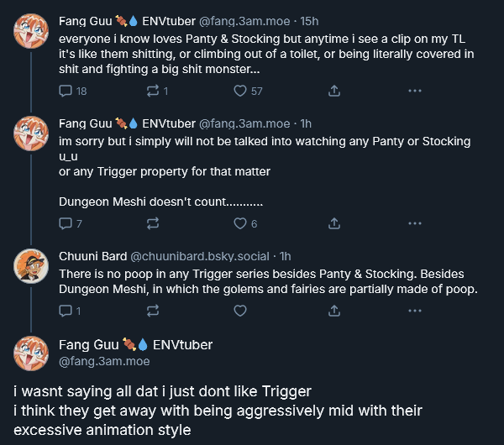The height and width of the screenshot is (445, 504).
Task: Repost the first Panty & Stocking post
Action: click(153, 91)
